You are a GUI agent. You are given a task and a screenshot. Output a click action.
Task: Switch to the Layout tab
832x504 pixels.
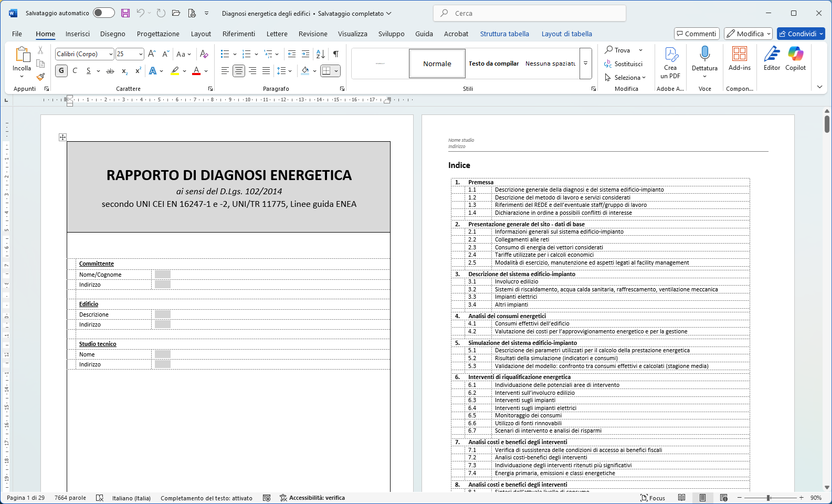click(x=201, y=34)
